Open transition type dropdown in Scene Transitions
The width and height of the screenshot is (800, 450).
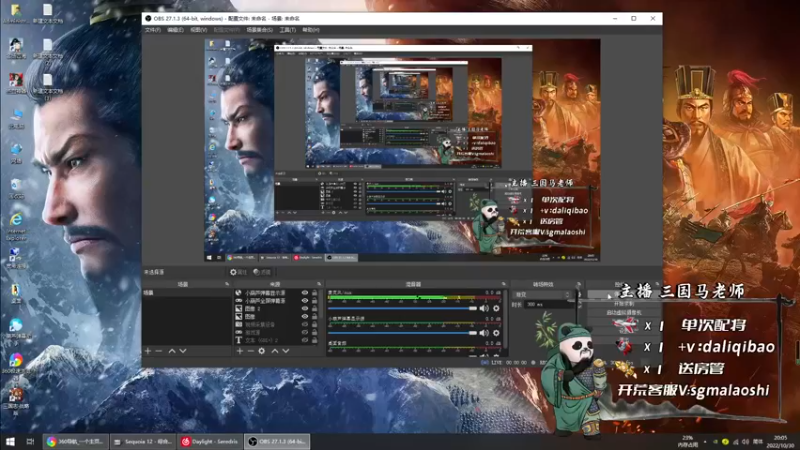(541, 294)
